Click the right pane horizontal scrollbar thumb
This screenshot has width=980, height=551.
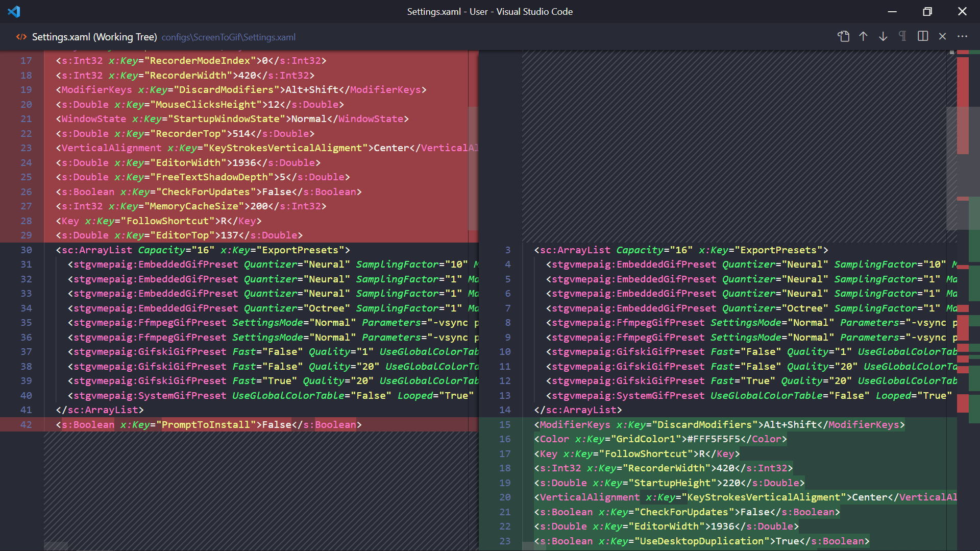[x=534, y=546]
